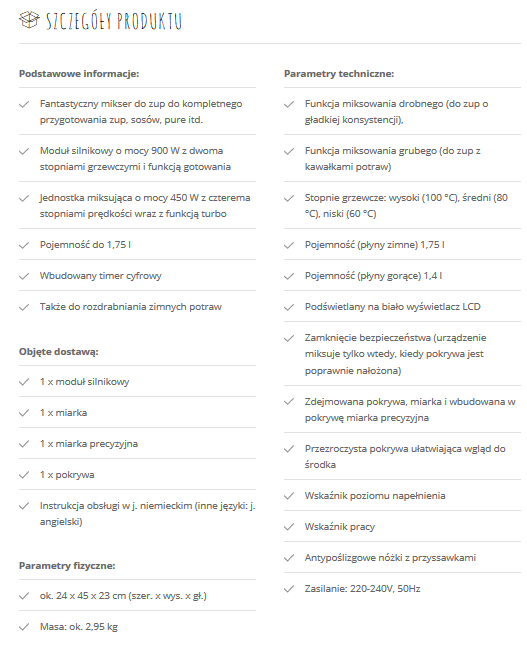Click the checkmark next to Wskaźnik poziomu napełnienia

click(289, 496)
